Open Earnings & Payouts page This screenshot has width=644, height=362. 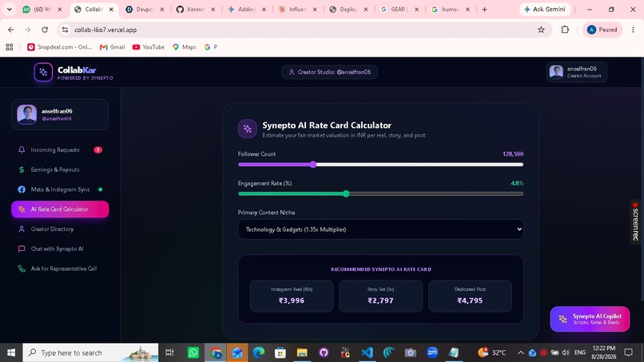tap(60, 169)
